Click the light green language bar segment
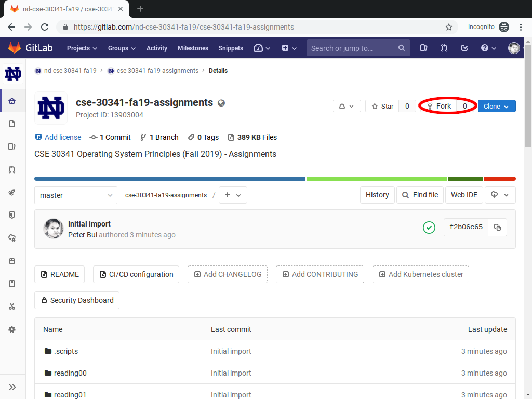Image resolution: width=532 pixels, height=399 pixels. pos(377,179)
